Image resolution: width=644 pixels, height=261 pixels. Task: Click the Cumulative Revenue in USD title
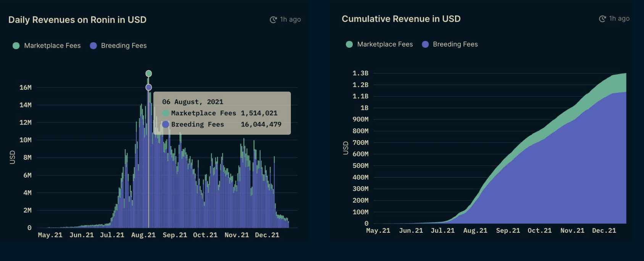point(401,19)
